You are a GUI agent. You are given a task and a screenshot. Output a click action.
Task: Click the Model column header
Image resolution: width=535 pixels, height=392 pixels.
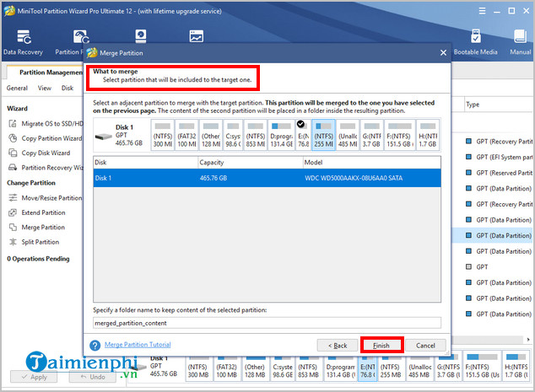[x=372, y=162]
